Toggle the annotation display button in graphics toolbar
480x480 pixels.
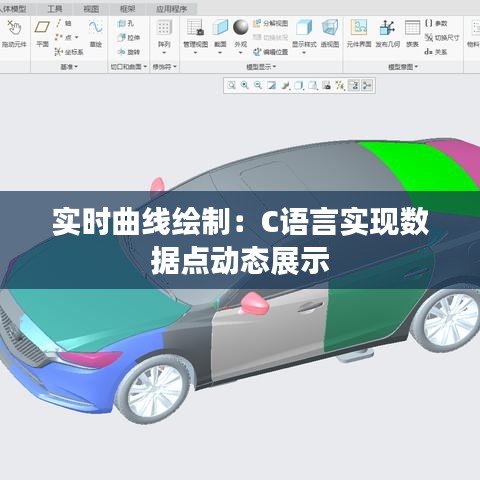pos(354,86)
